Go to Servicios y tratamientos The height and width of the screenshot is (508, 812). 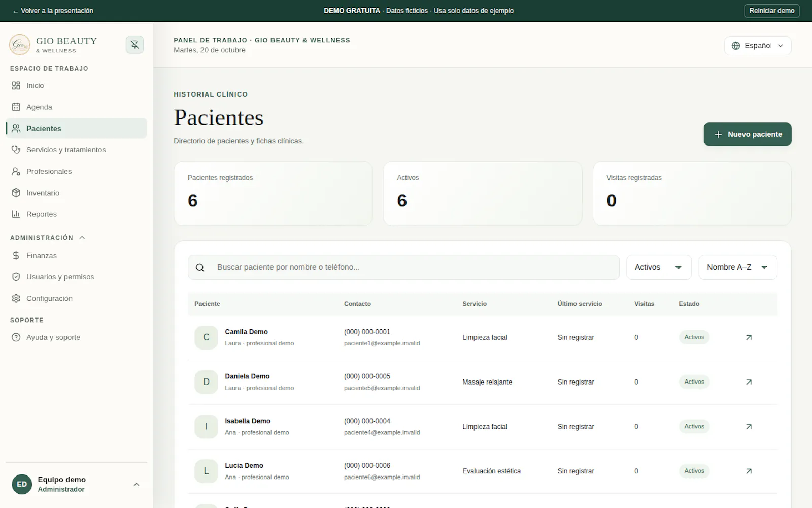76,150
